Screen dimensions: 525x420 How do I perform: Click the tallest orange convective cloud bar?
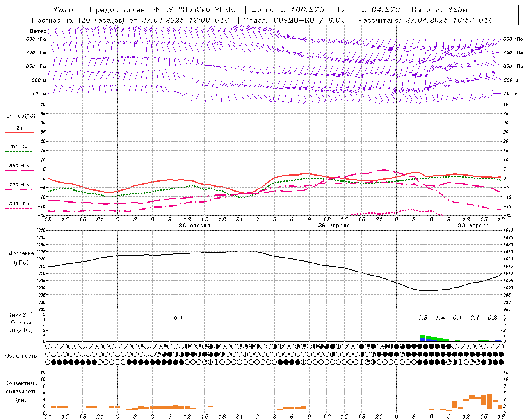tap(489, 401)
